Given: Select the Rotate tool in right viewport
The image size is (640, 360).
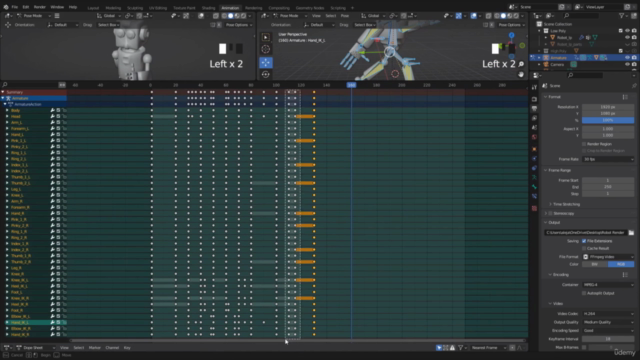Looking at the screenshot, I should coord(265,74).
